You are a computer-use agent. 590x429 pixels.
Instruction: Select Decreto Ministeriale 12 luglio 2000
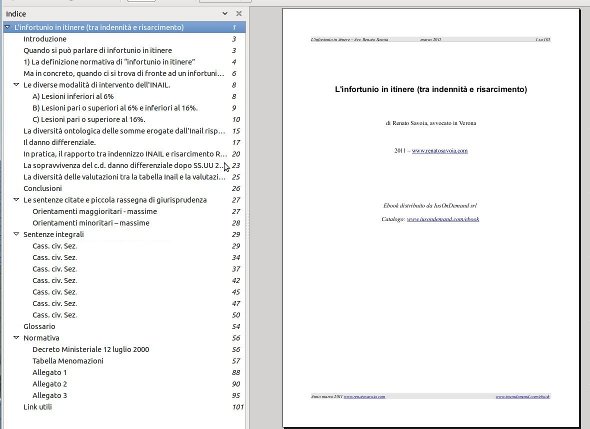point(91,349)
